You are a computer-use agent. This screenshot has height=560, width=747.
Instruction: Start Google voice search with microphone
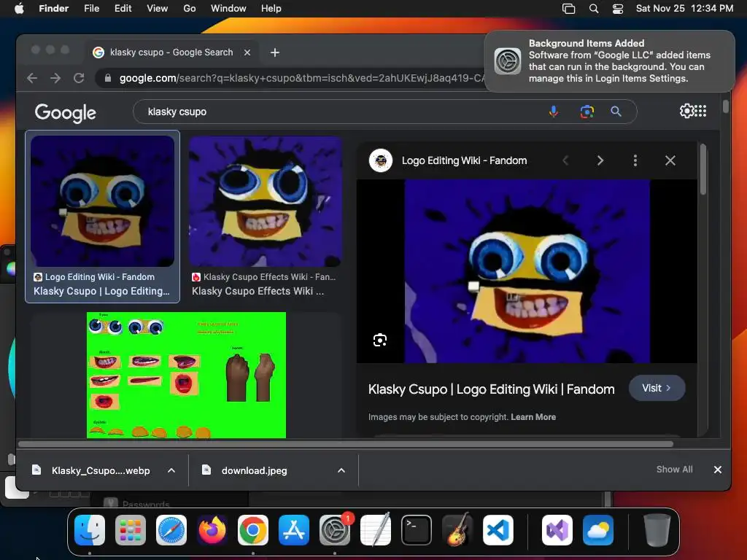point(554,112)
